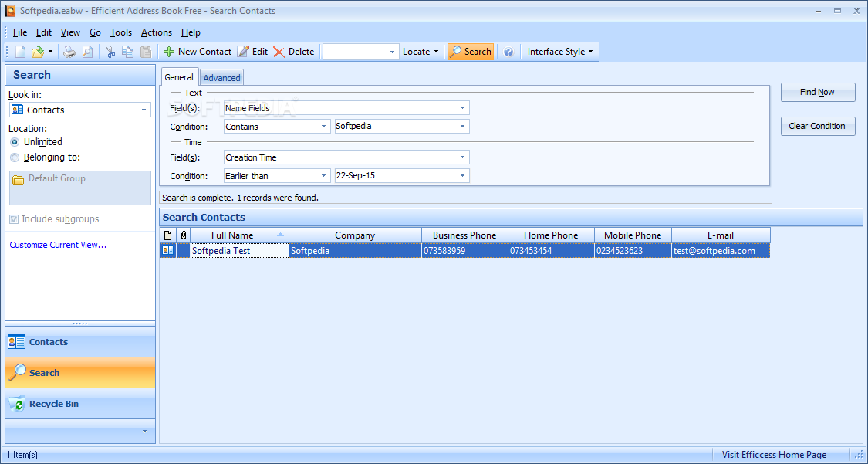Open the Help menu
Screen dimensions: 868x464
(x=191, y=32)
